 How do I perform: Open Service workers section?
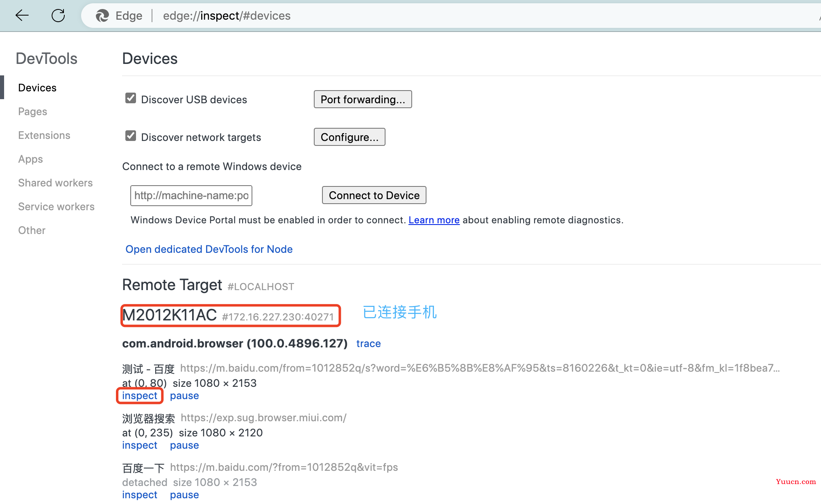[56, 207]
